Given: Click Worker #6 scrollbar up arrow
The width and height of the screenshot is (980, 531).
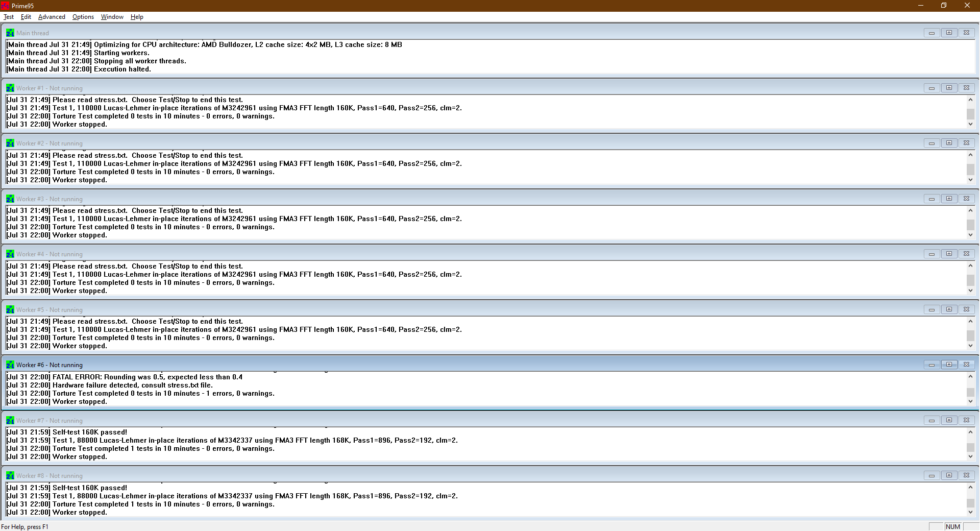Looking at the screenshot, I should click(x=970, y=376).
